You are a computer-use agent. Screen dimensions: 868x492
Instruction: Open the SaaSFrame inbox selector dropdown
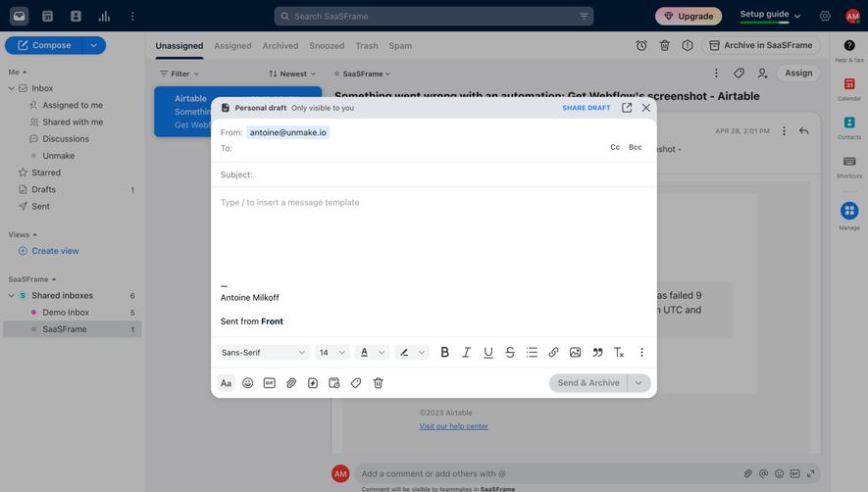pyautogui.click(x=363, y=74)
